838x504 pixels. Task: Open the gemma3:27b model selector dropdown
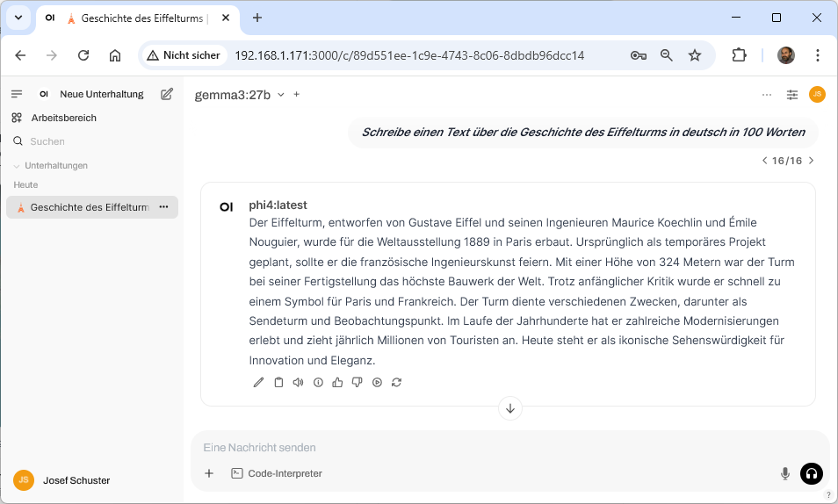click(x=240, y=95)
